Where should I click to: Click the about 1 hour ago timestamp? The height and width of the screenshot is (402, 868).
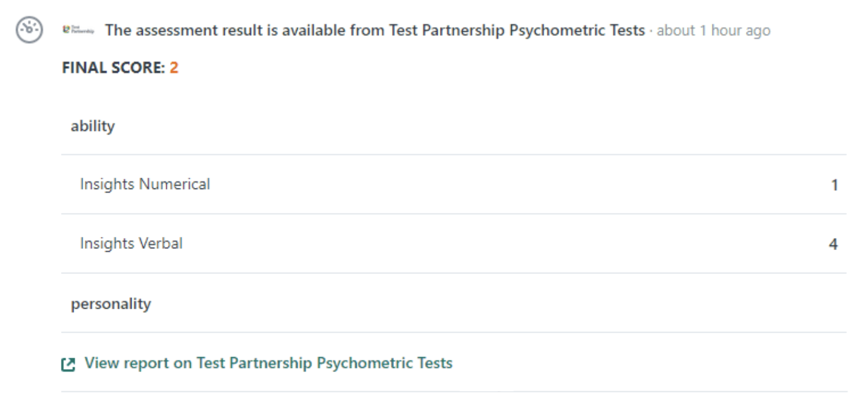(713, 31)
